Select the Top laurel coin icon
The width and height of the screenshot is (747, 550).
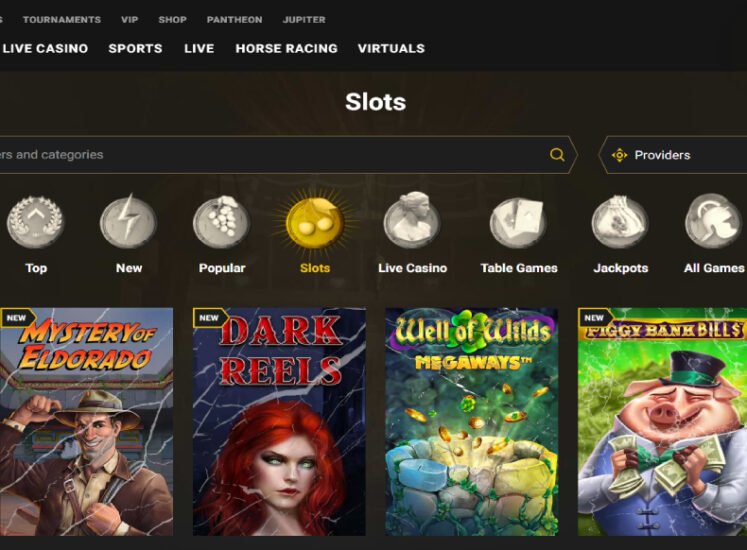(35, 222)
